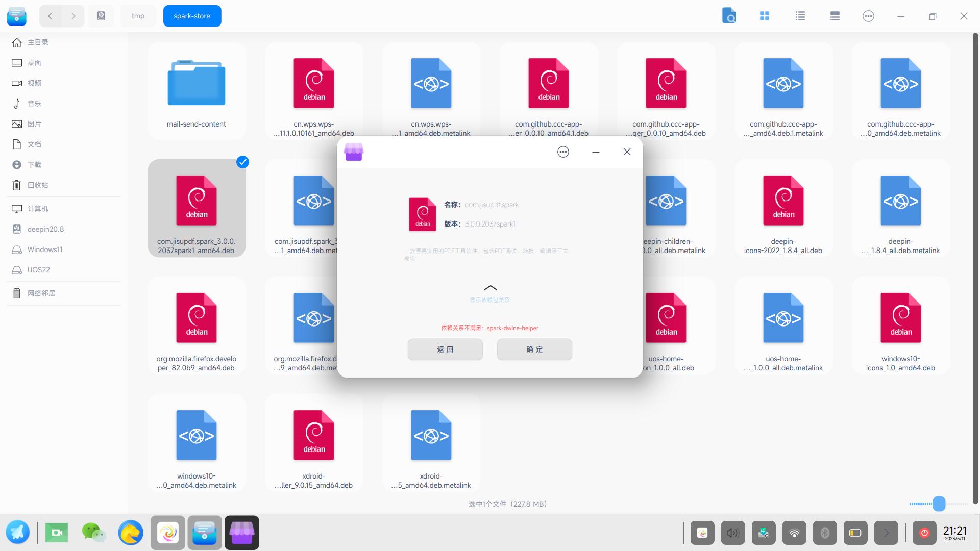Screen dimensions: 980x551
Task: Click the 返回 button in dialog
Action: [x=445, y=349]
